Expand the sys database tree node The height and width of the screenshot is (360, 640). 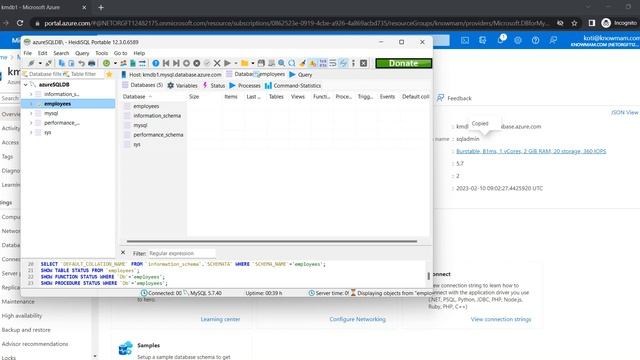pyautogui.click(x=31, y=132)
